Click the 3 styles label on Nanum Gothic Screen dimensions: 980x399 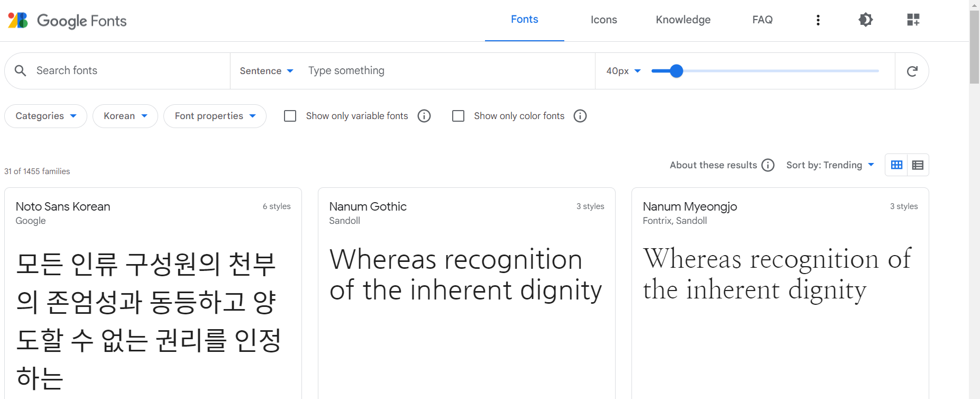click(590, 206)
